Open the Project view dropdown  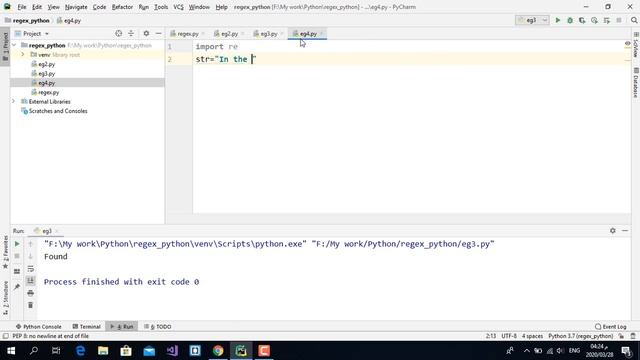32,33
